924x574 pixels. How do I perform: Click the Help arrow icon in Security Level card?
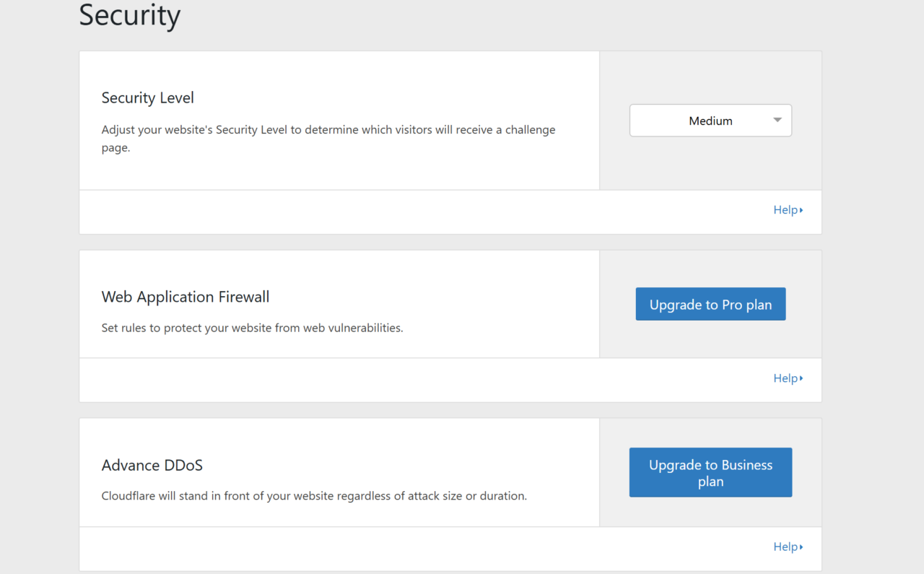(801, 211)
